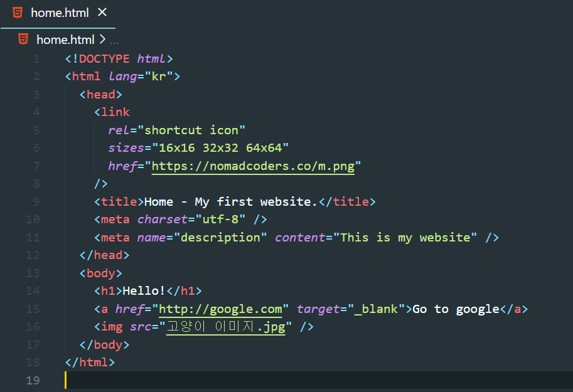The height and width of the screenshot is (392, 573).
Task: Click the title text 'Home - My first website.'
Action: [230, 202]
